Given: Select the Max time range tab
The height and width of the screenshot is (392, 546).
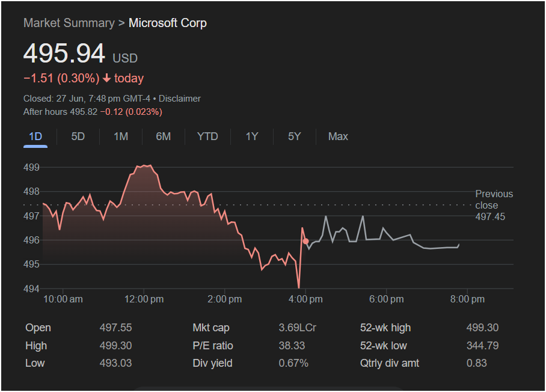Looking at the screenshot, I should [x=338, y=136].
